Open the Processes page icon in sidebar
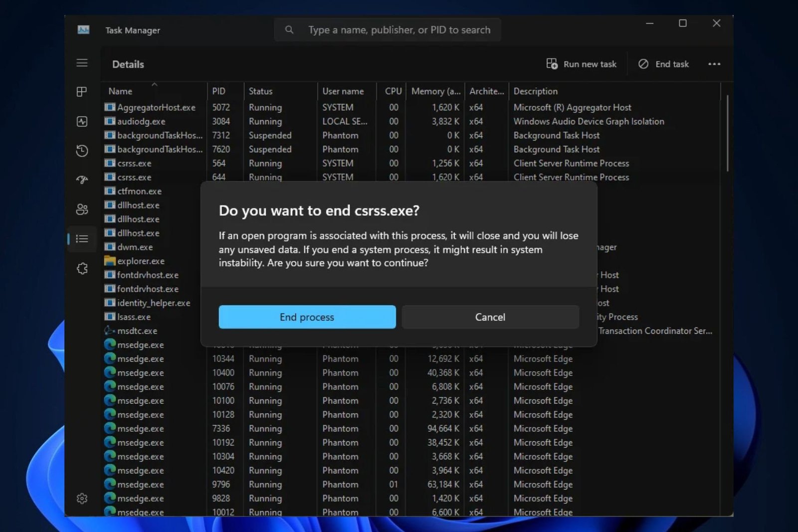798x532 pixels. click(82, 92)
